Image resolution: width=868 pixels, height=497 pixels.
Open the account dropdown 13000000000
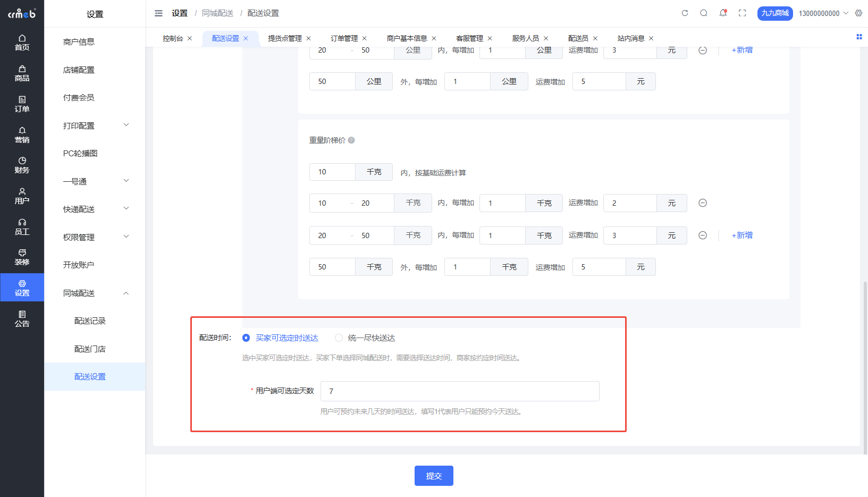click(x=823, y=13)
